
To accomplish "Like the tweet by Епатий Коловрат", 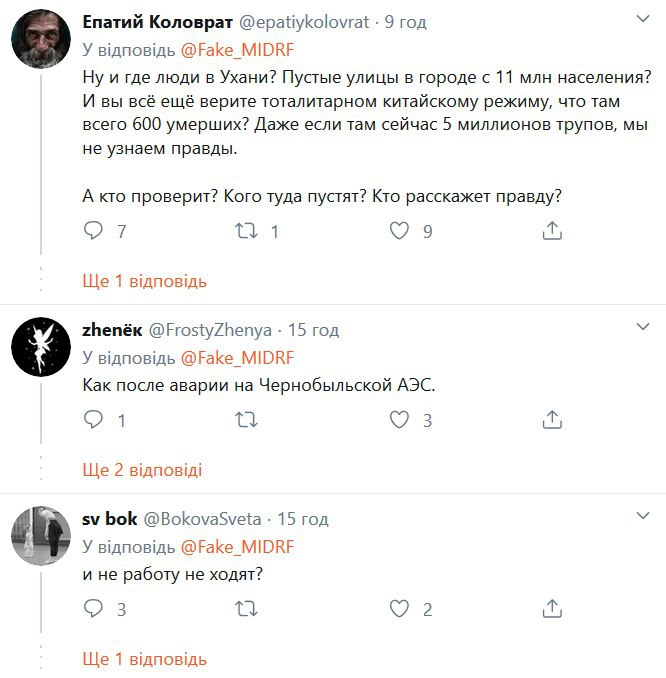I will 399,231.
